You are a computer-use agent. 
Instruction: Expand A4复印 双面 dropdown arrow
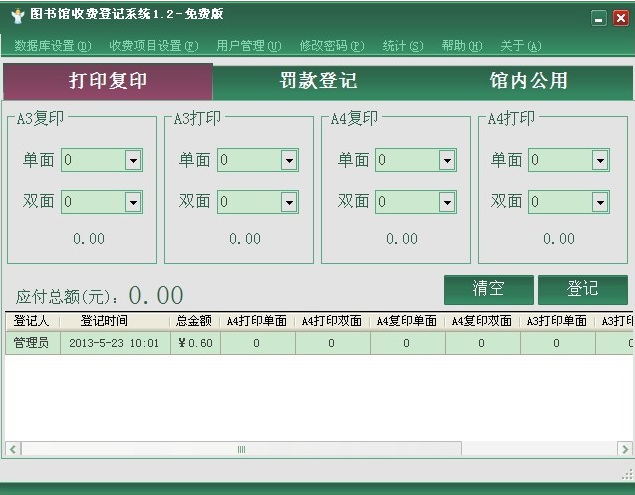click(x=447, y=202)
